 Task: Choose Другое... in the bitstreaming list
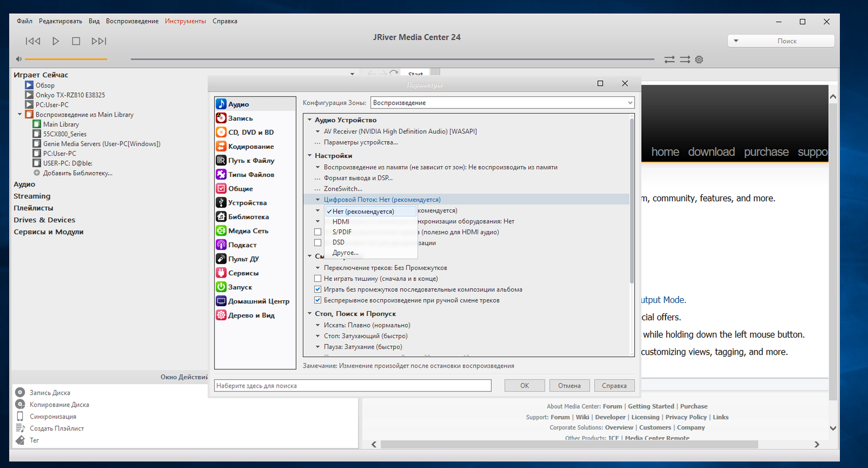[371, 252]
